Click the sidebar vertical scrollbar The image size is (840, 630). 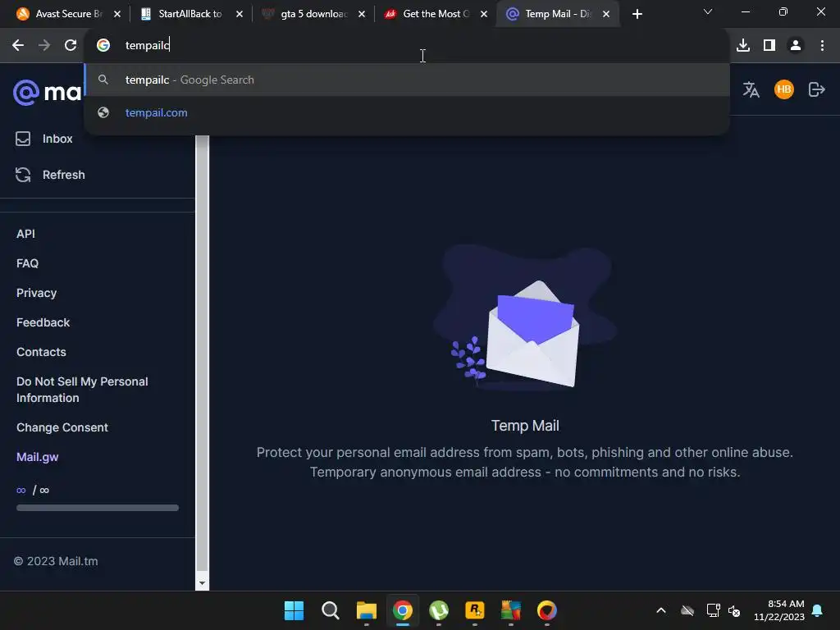tap(202, 354)
